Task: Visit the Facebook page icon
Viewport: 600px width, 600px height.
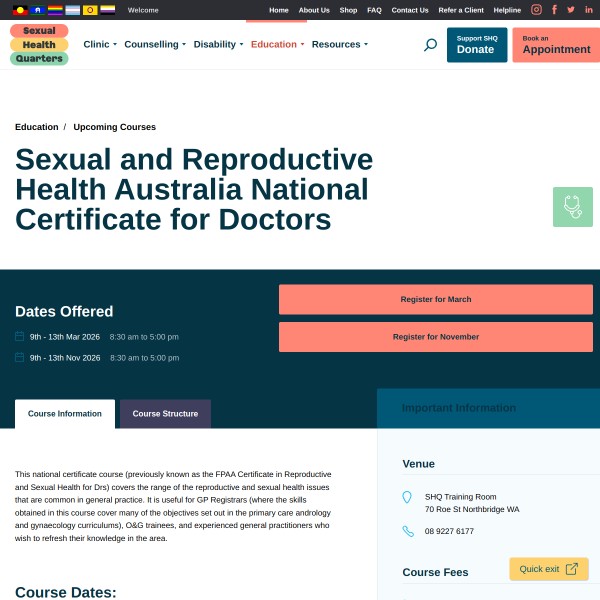Action: [x=554, y=10]
